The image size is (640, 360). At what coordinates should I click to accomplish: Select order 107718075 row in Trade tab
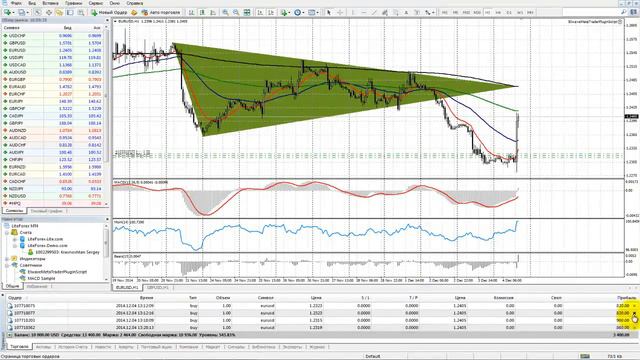point(320,305)
